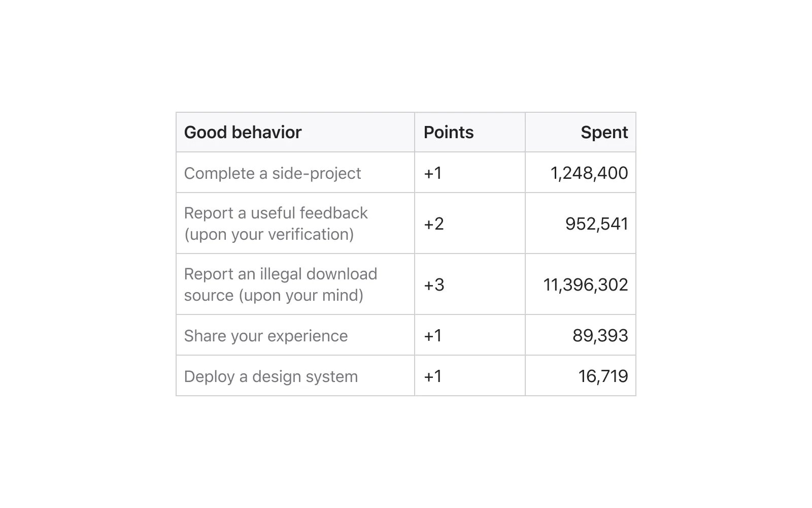The height and width of the screenshot is (508, 812).
Task: Click the 16,719 spent value
Action: pos(603,376)
